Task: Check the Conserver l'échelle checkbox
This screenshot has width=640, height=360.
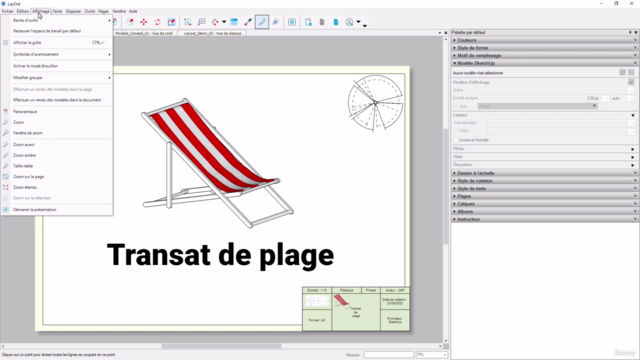Action: (456, 140)
